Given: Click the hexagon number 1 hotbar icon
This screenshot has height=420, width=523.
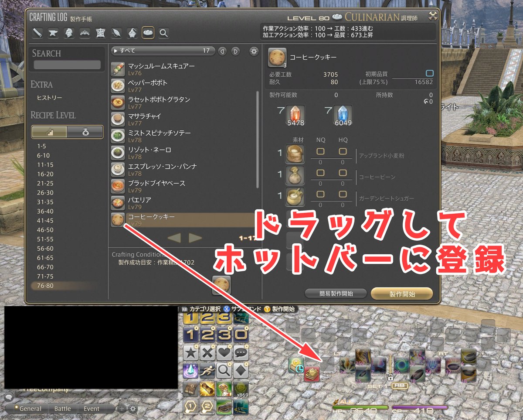Looking at the screenshot, I should click(190, 406).
